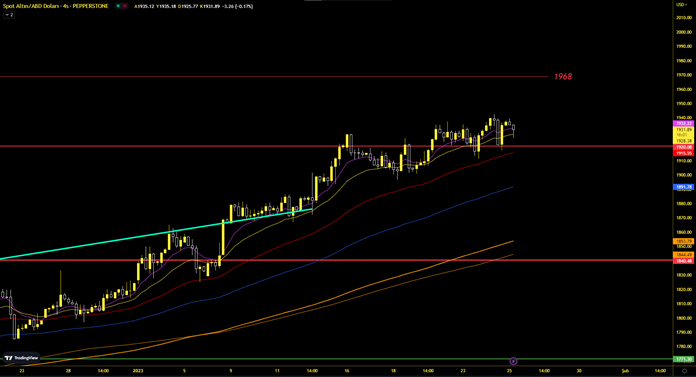Click the green market status dot
Viewport: 696px width, 377px height.
(118, 6)
